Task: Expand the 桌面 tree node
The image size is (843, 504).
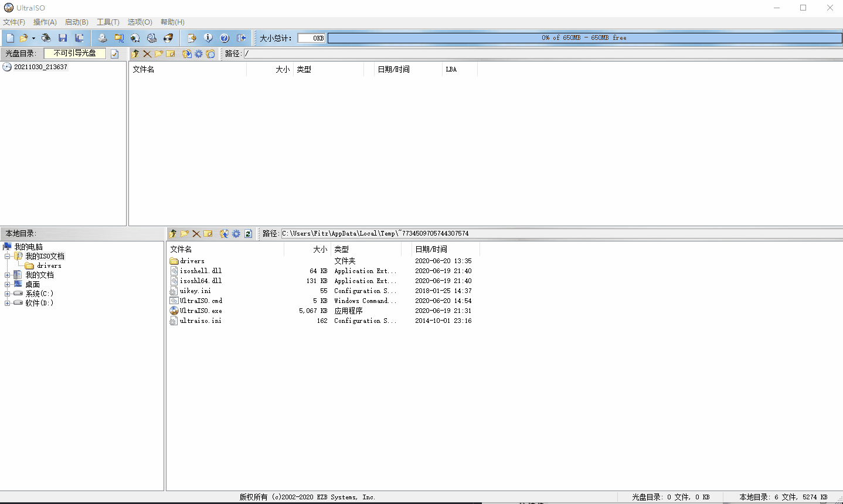Action: [7, 284]
